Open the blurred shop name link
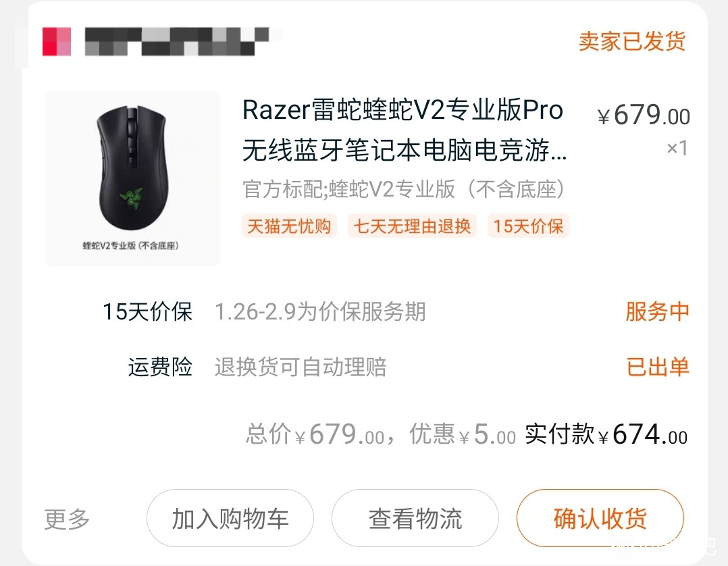 tap(177, 41)
